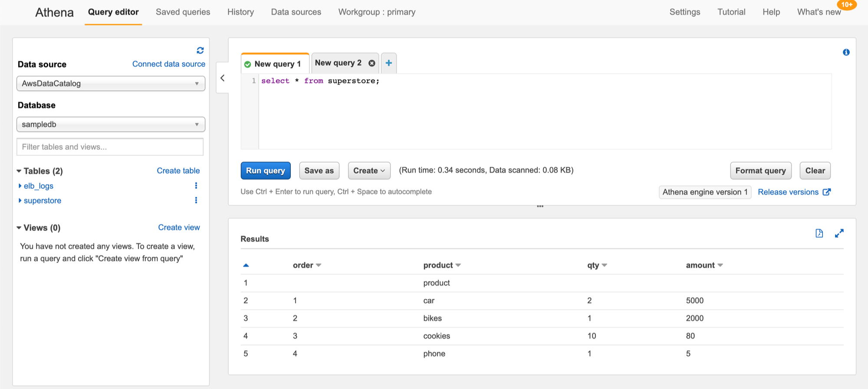
Task: Click the run time and data scanned text
Action: (x=486, y=170)
